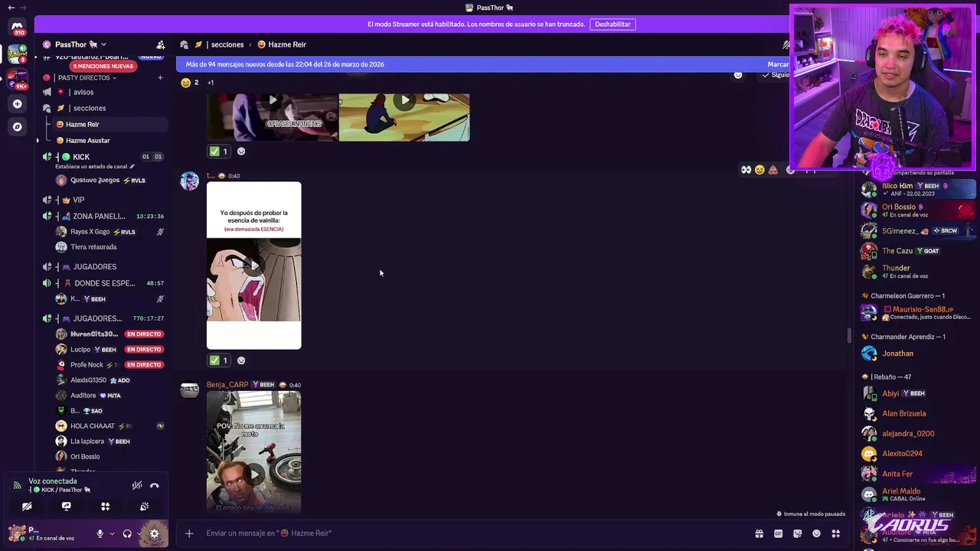This screenshot has width=980, height=551.
Task: Open the gift Nitro icon
Action: 759,533
